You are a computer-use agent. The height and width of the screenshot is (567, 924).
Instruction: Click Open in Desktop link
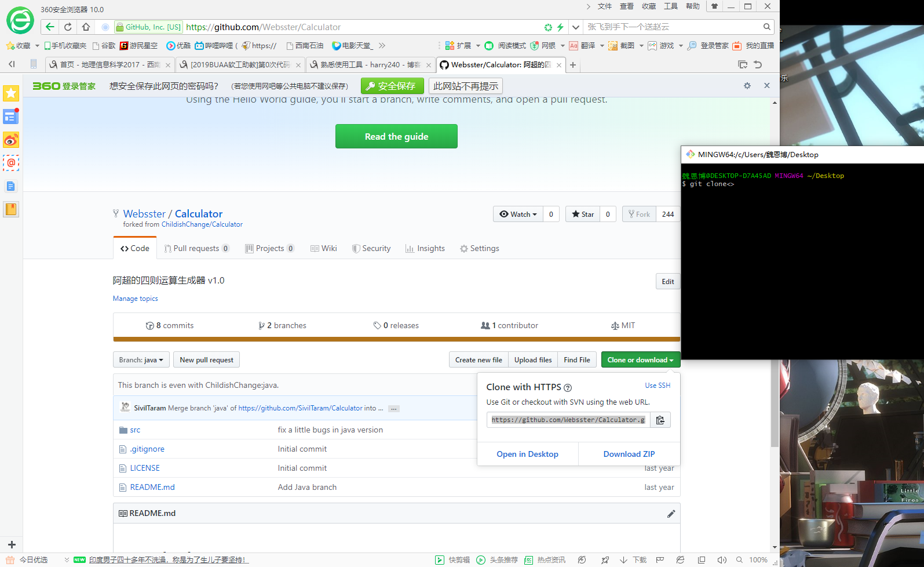pos(527,454)
